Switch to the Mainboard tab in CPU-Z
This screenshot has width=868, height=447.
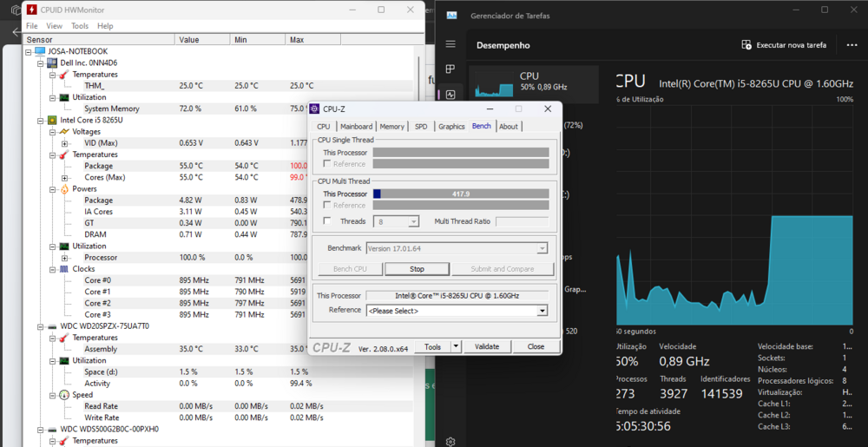pos(356,127)
